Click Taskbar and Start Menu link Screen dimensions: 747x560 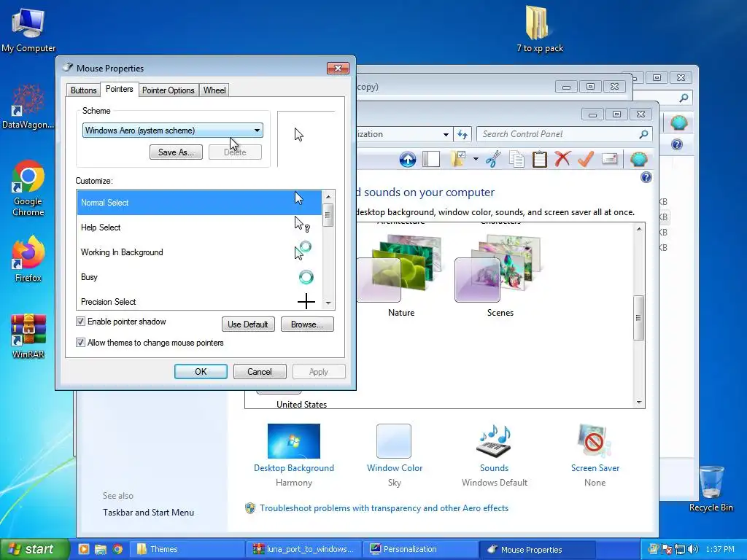[x=148, y=513]
